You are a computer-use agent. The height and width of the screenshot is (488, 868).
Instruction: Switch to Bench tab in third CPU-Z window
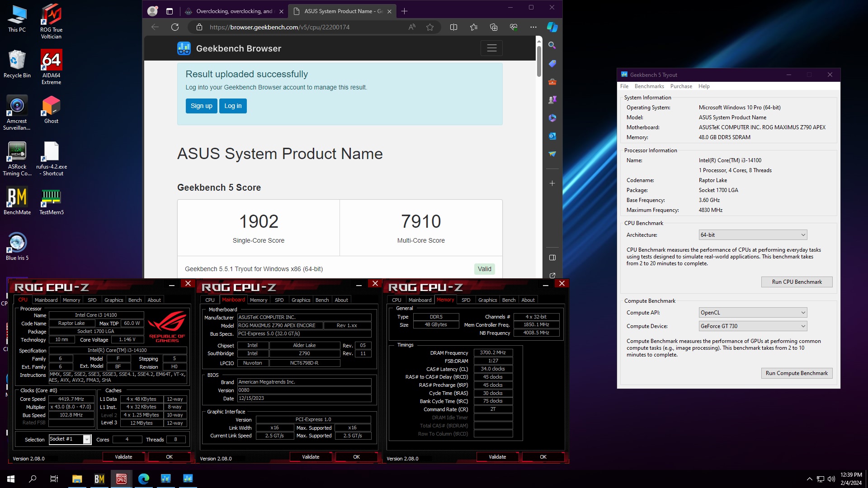tap(509, 300)
